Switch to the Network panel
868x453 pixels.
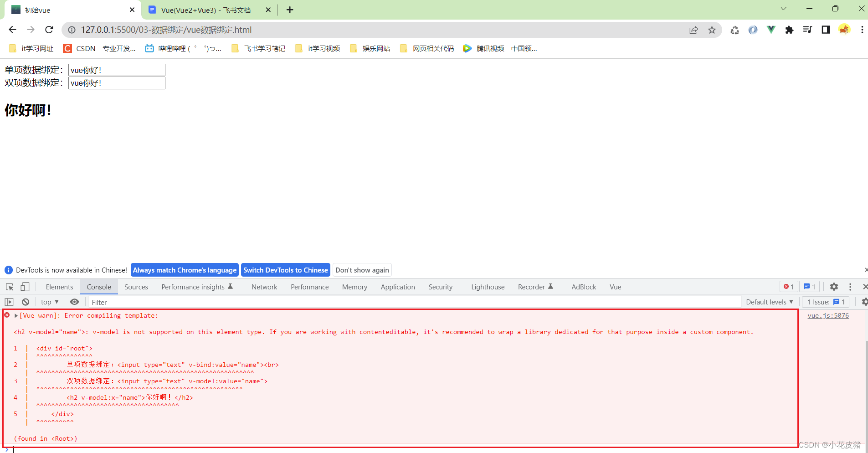(264, 287)
